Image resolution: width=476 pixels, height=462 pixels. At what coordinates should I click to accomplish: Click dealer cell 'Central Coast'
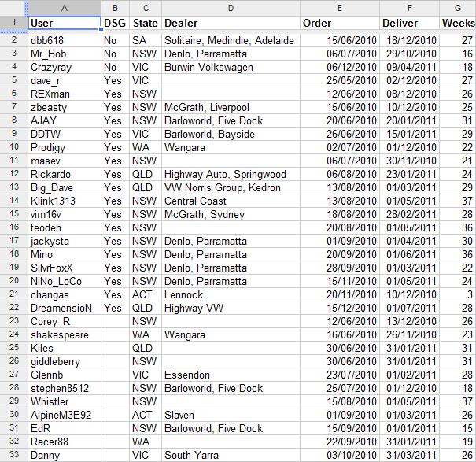231,201
